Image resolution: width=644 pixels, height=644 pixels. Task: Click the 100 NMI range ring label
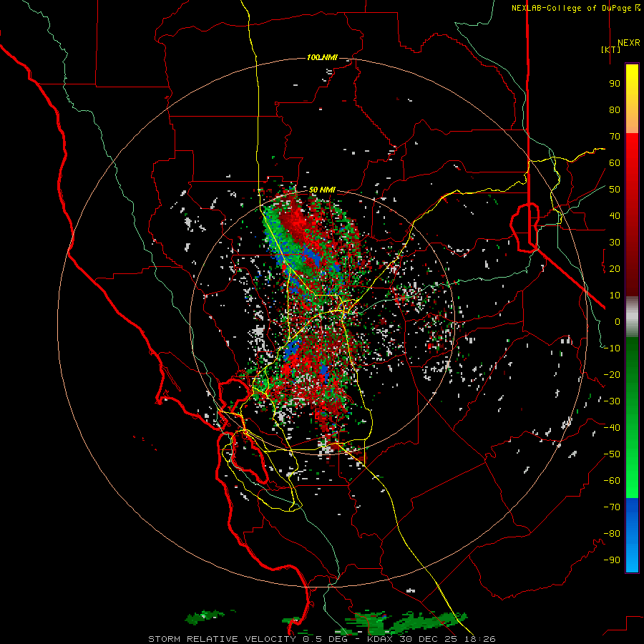coord(322,57)
